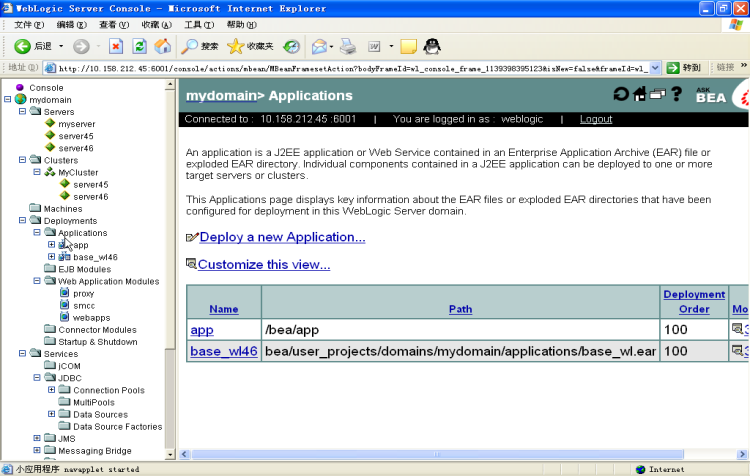Screen dimensions: 750x476
Task: Click the horizontal scrollbar right arrow
Action: pos(742,454)
